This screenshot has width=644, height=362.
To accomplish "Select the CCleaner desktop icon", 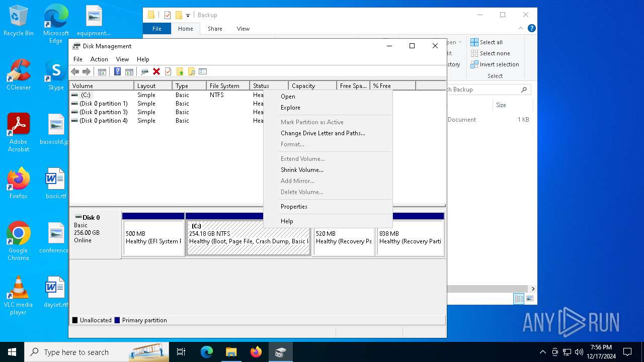I will pyautogui.click(x=19, y=75).
